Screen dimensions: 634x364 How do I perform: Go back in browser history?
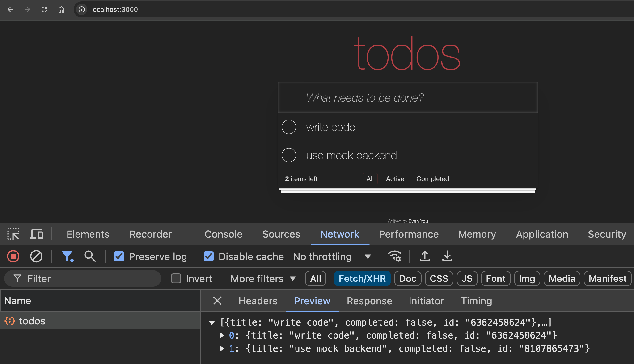10,9
